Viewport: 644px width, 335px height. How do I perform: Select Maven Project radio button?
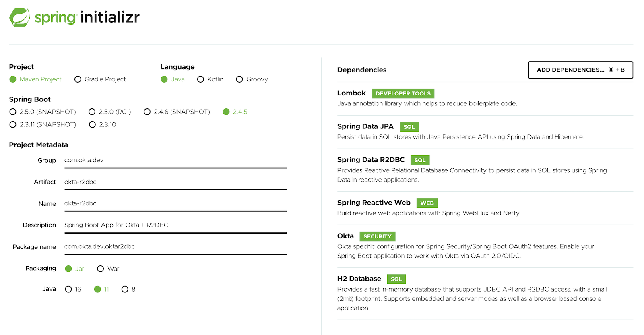(35, 79)
